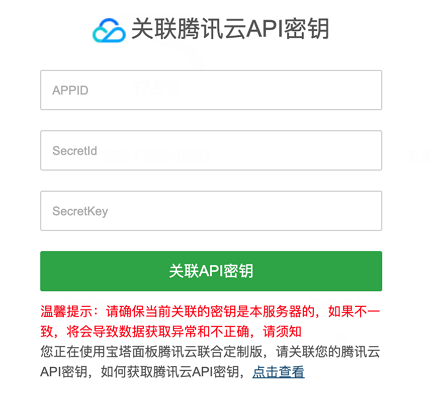Select the SecretId input field

point(211,150)
